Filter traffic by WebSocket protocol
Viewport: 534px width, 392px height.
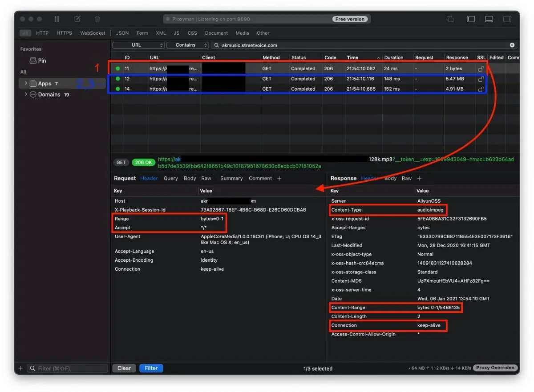pos(93,33)
